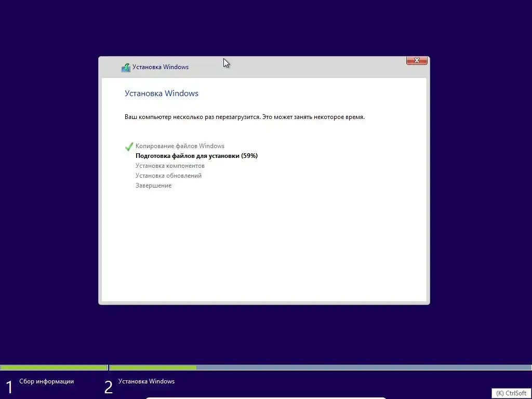The image size is (532, 399).
Task: Click the first stage progress bar
Action: tap(54, 367)
